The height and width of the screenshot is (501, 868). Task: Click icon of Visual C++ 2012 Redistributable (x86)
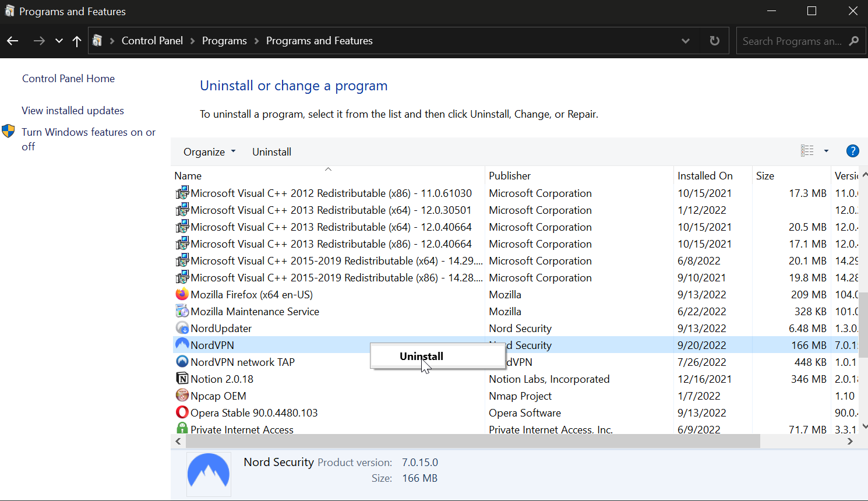(x=182, y=193)
